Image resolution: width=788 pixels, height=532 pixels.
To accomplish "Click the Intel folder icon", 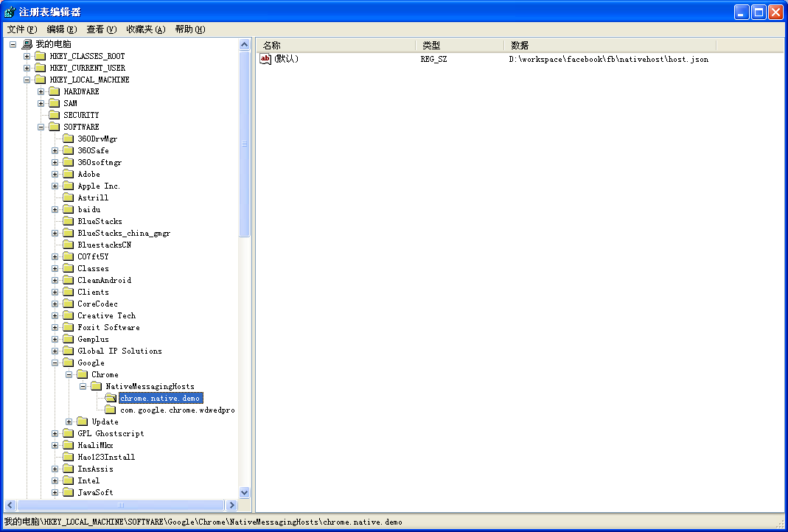I will [x=69, y=480].
